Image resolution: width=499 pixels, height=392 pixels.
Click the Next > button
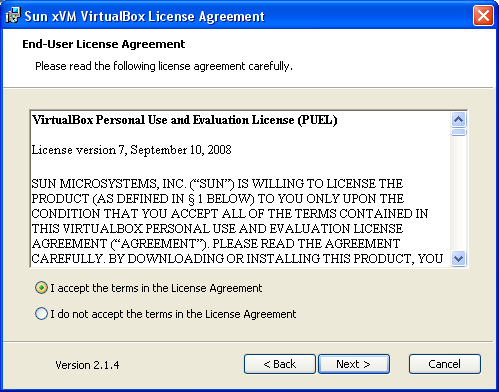tap(354, 364)
